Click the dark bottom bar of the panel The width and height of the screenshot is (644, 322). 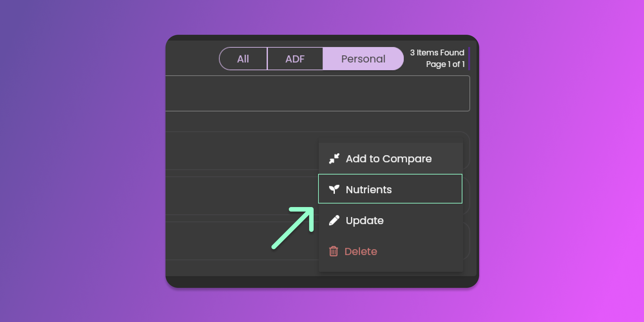(x=322, y=282)
